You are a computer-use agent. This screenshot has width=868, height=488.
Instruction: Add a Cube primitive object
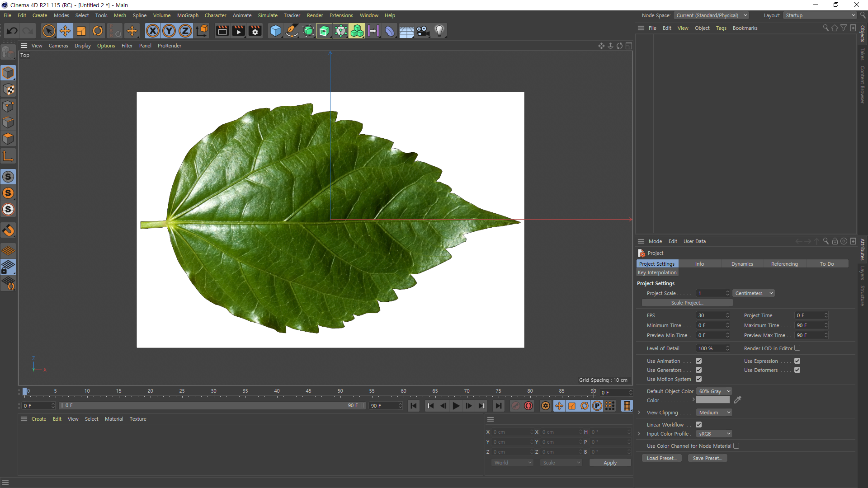coord(275,31)
